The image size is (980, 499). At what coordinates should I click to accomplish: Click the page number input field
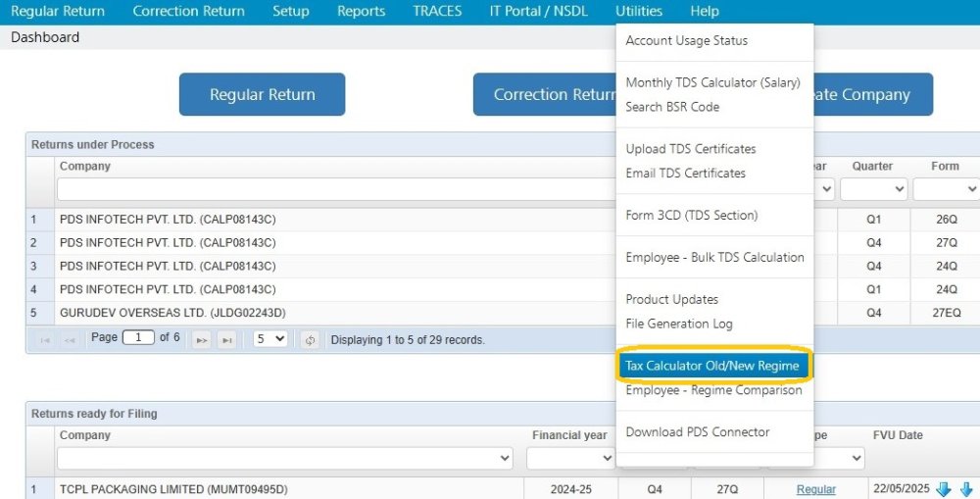click(138, 337)
